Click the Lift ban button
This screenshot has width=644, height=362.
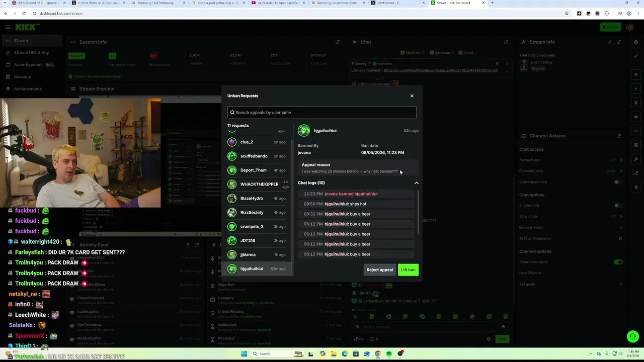click(408, 270)
